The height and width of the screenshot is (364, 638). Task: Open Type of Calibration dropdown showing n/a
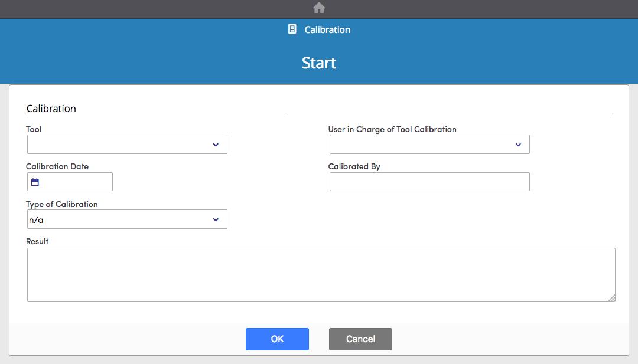coord(127,219)
